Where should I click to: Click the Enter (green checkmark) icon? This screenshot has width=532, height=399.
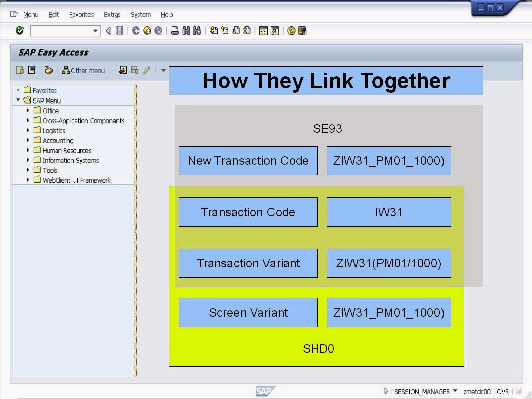[19, 31]
